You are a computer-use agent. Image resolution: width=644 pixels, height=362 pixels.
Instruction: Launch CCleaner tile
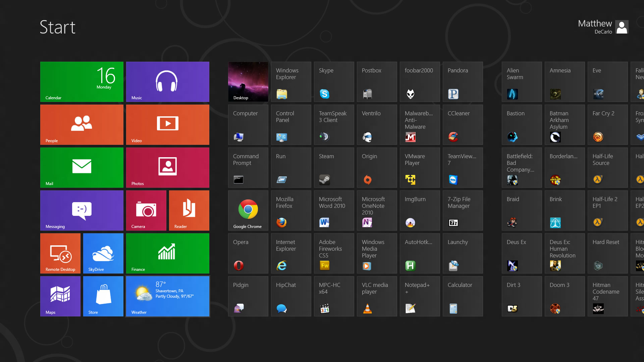[x=463, y=125]
